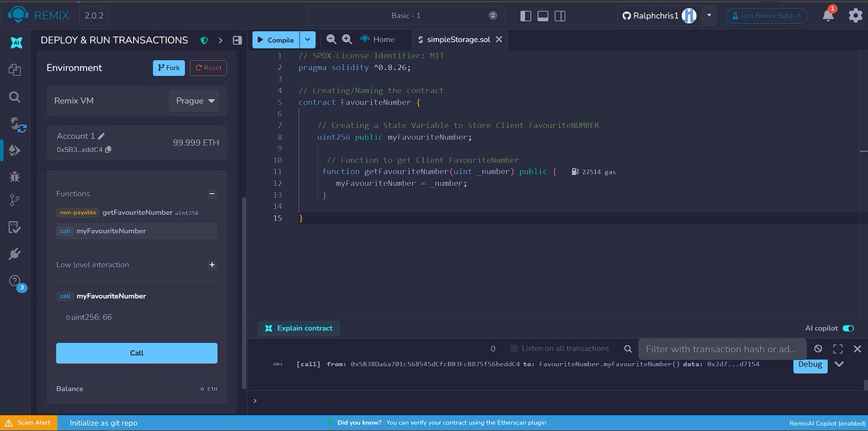Click myFavouriteNumber call function row

point(137,231)
